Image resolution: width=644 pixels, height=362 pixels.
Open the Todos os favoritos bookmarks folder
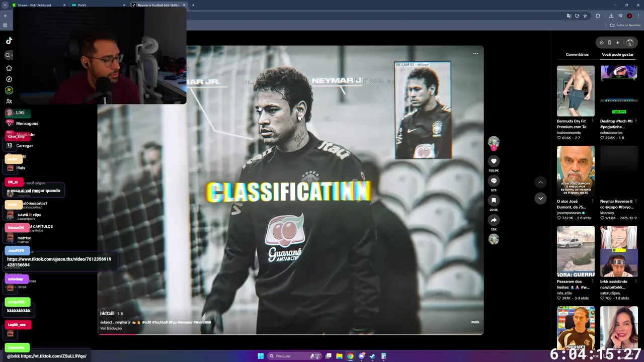[x=625, y=25]
